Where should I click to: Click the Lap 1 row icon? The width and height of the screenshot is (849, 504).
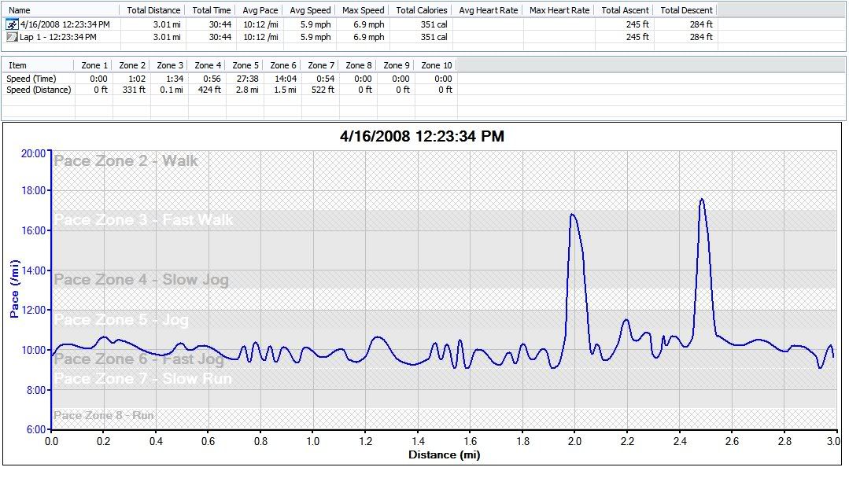tap(12, 37)
